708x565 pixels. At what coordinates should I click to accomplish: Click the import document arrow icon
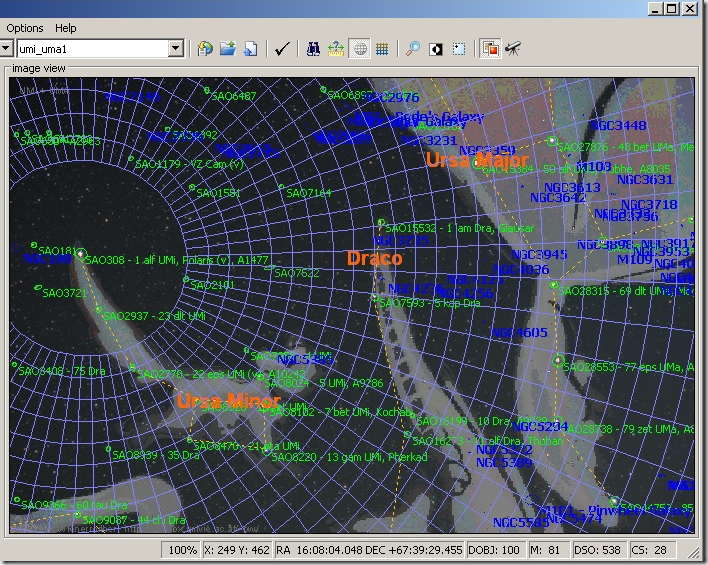[x=251, y=48]
